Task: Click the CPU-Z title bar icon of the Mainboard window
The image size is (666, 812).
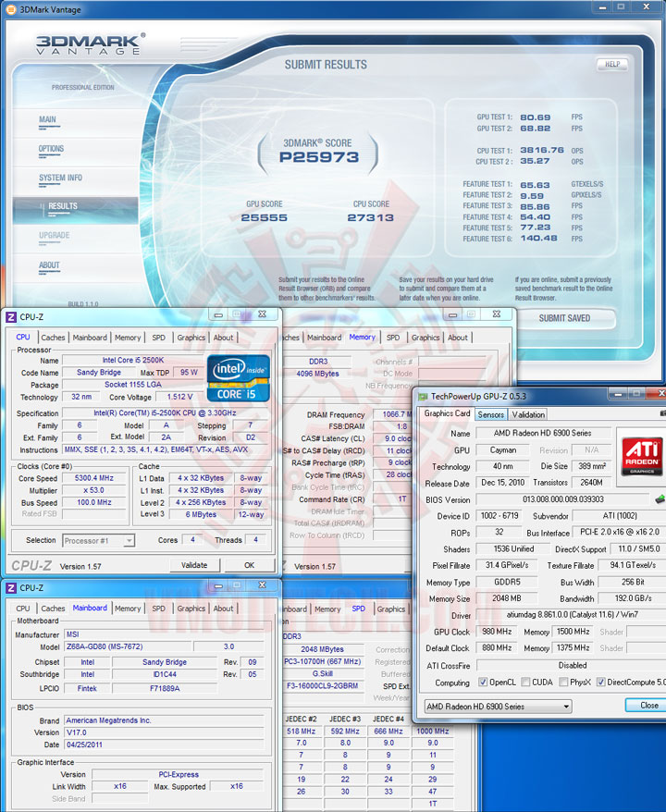Action: click(11, 588)
